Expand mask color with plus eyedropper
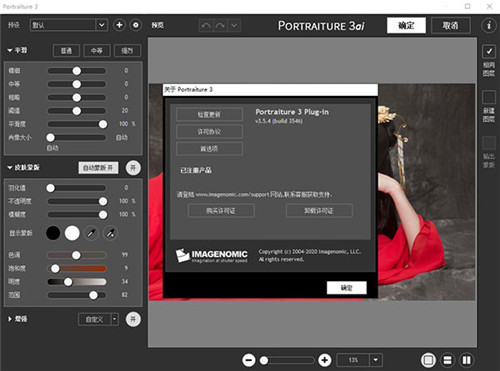The height and width of the screenshot is (371, 500). pos(110,233)
